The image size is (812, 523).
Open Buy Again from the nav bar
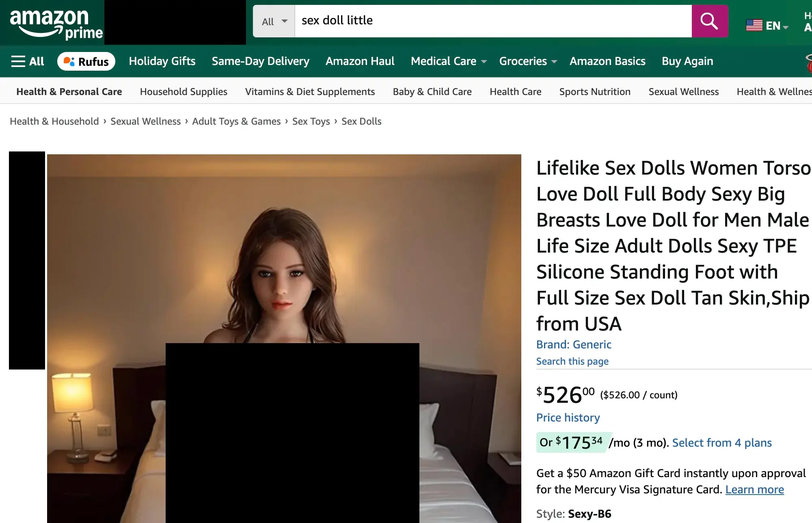point(687,61)
